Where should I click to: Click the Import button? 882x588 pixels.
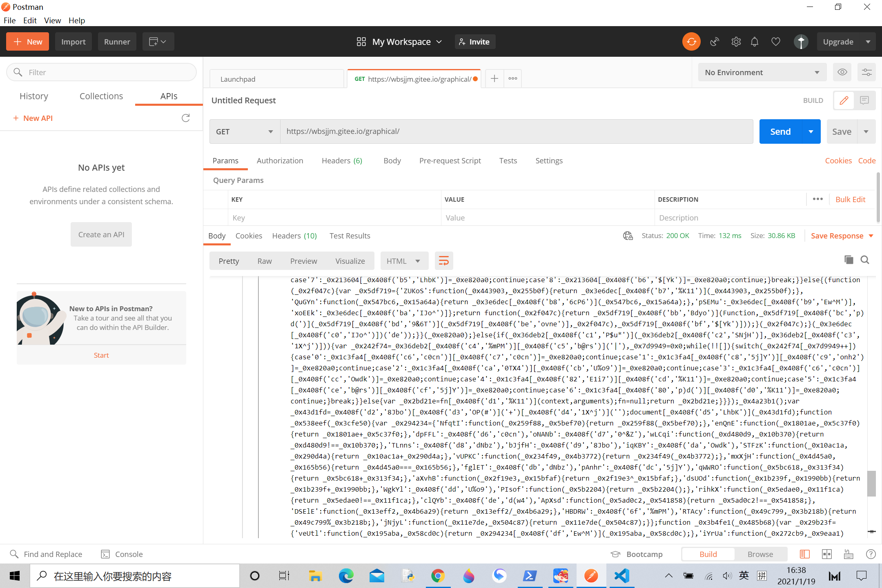[x=73, y=42]
